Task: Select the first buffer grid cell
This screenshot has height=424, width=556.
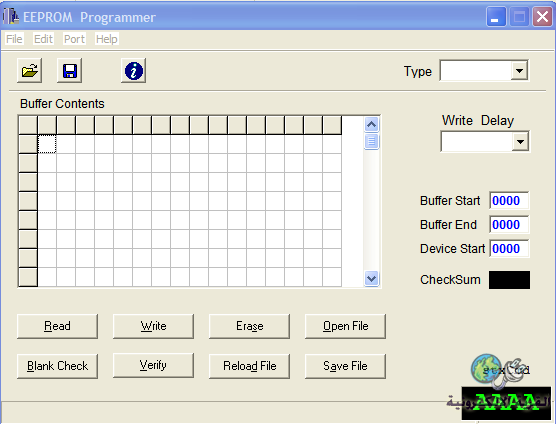Action: click(47, 144)
